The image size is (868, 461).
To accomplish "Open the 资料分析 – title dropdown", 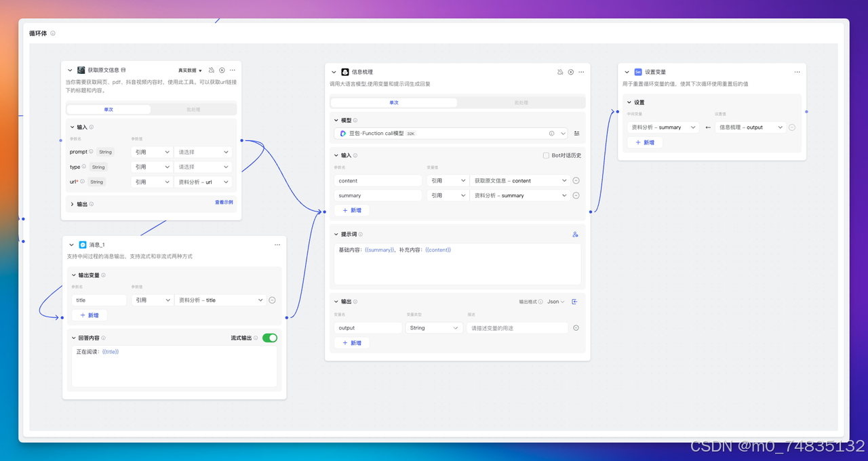I will coord(220,300).
